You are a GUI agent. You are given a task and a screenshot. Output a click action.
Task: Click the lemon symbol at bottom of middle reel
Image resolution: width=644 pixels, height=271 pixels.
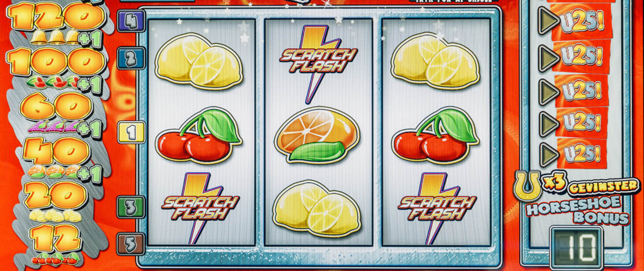tap(316, 208)
